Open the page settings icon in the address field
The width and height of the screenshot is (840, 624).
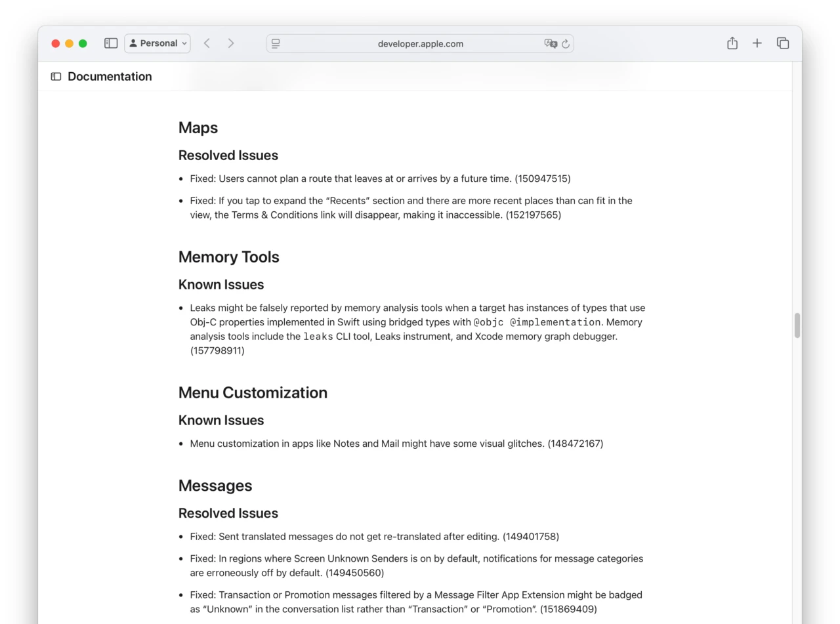[x=276, y=43]
